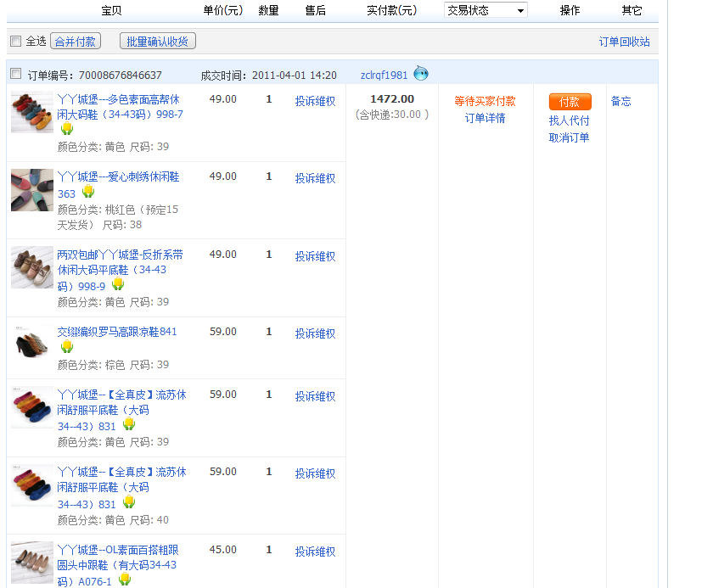The image size is (713, 588).
Task: Click the tulip icon after 998-9 listing
Action: [x=118, y=285]
